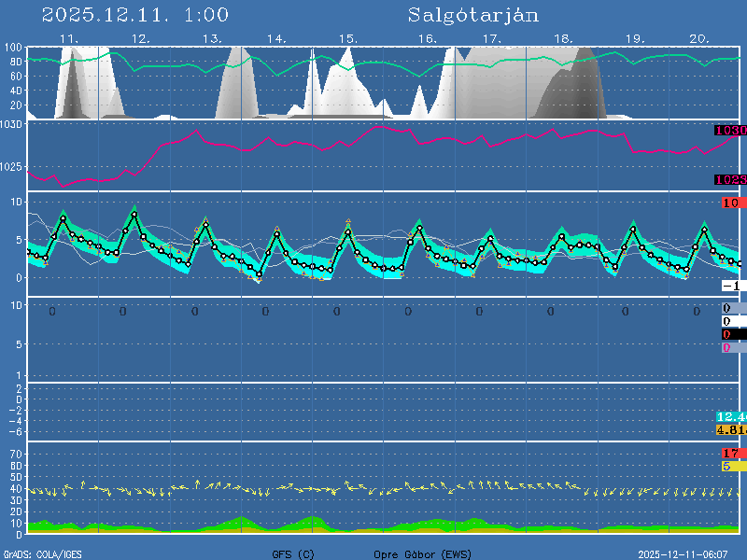Click the 2025.12.11. 1:00 forecast run time
This screenshot has width=747, height=560.
point(135,15)
